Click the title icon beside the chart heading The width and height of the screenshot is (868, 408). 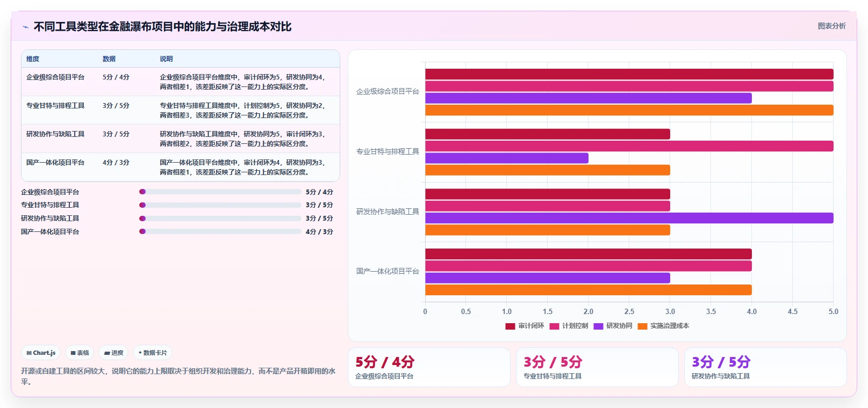[x=25, y=27]
